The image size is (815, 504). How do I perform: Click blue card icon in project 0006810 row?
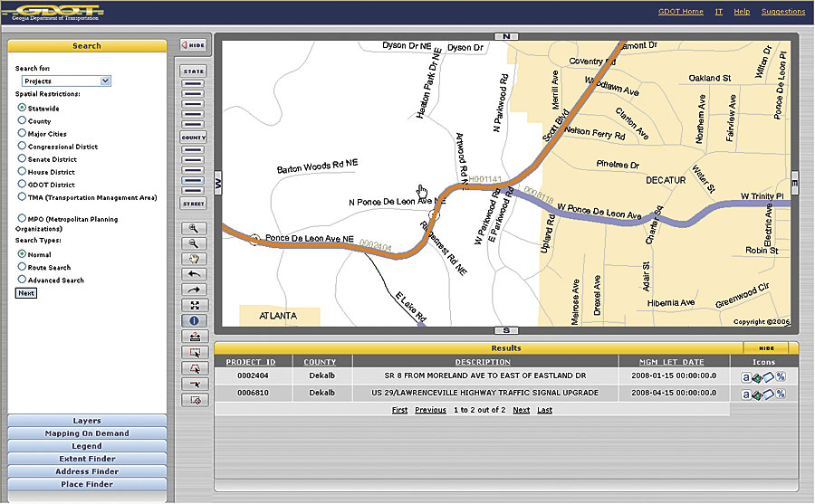pyautogui.click(x=768, y=395)
